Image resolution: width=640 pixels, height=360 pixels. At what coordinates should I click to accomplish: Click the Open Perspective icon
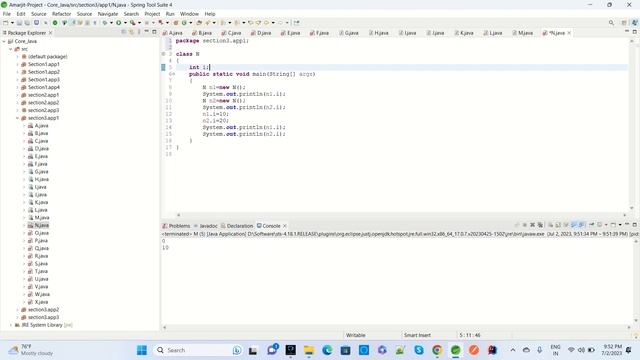[624, 23]
